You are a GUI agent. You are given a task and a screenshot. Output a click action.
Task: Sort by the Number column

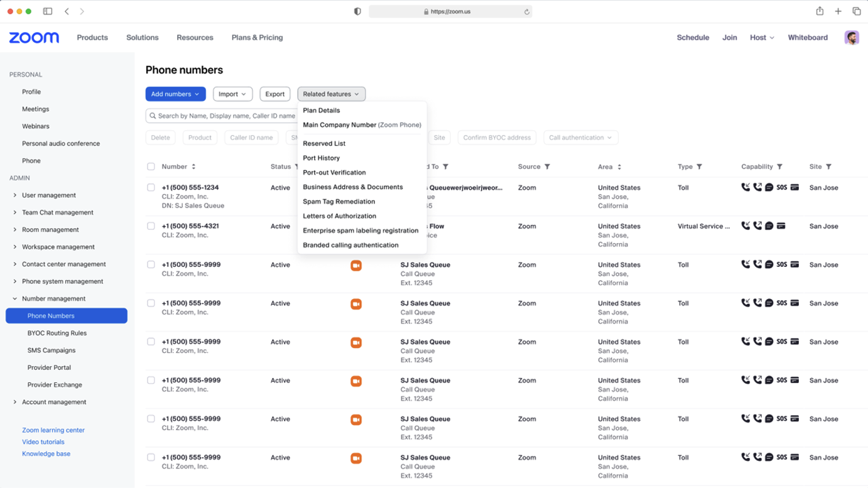click(193, 166)
